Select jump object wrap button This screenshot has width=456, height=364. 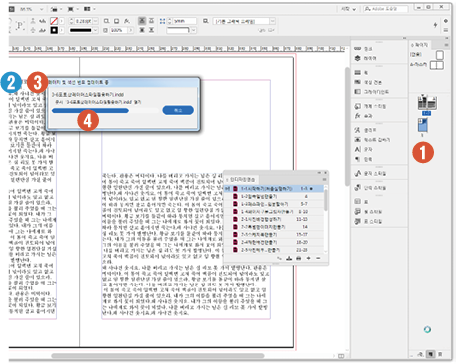[151, 30]
